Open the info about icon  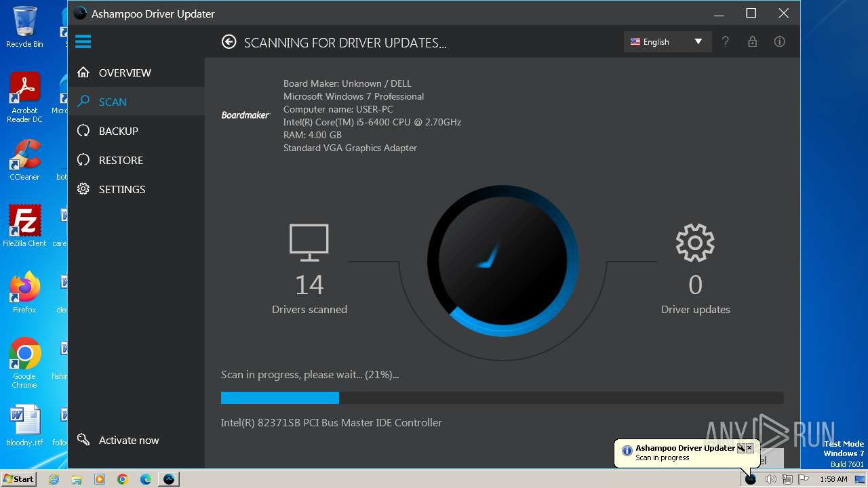780,41
